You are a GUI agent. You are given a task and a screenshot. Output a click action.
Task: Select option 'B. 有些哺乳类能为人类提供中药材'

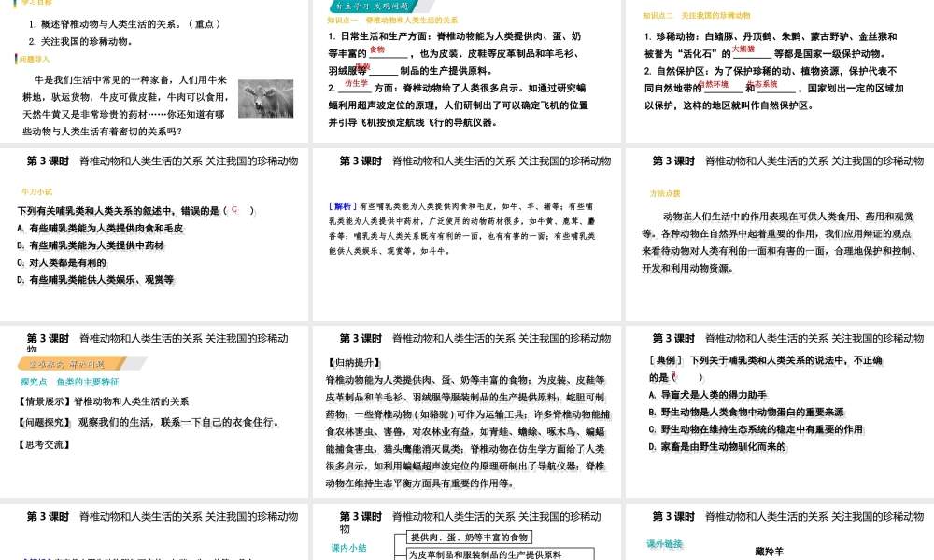[91, 245]
